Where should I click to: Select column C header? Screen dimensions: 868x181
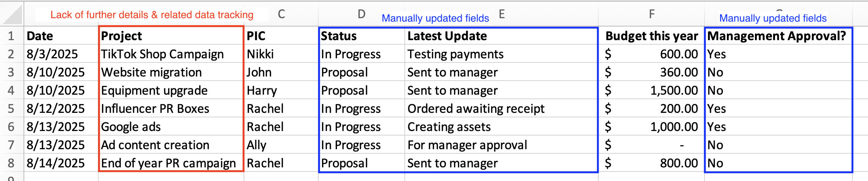tap(281, 14)
